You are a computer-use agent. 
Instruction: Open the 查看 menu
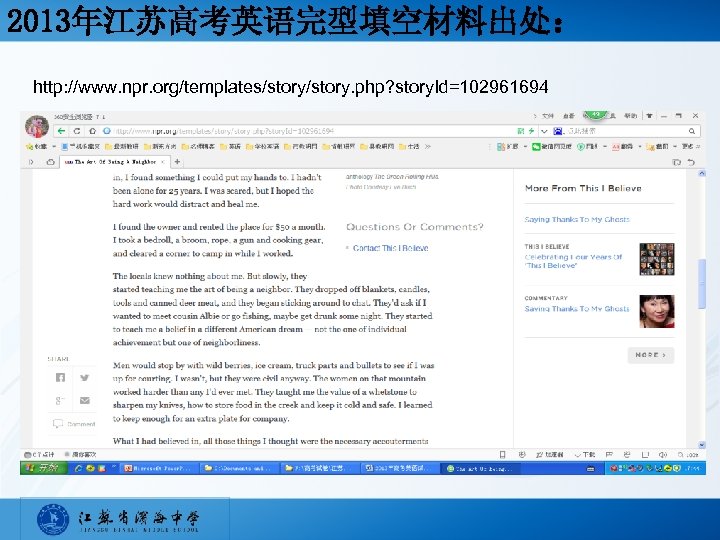tap(568, 116)
